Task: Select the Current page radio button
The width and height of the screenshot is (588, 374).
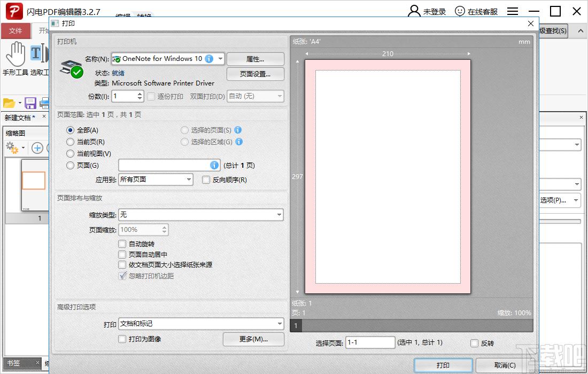Action: tap(70, 142)
